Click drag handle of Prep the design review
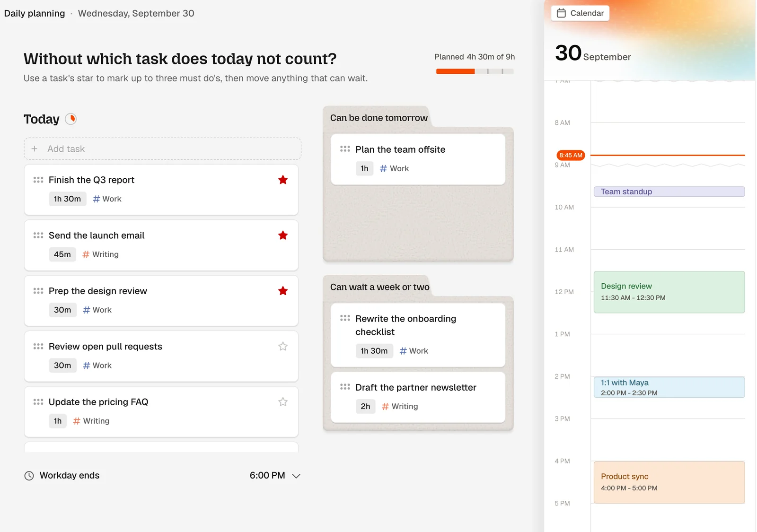The width and height of the screenshot is (757, 532). [x=38, y=291]
